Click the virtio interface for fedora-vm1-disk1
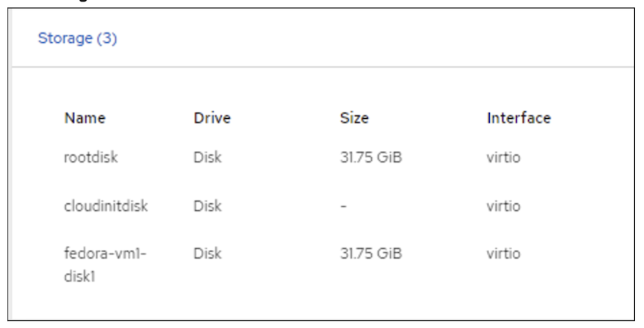The height and width of the screenshot is (328, 644). [504, 254]
